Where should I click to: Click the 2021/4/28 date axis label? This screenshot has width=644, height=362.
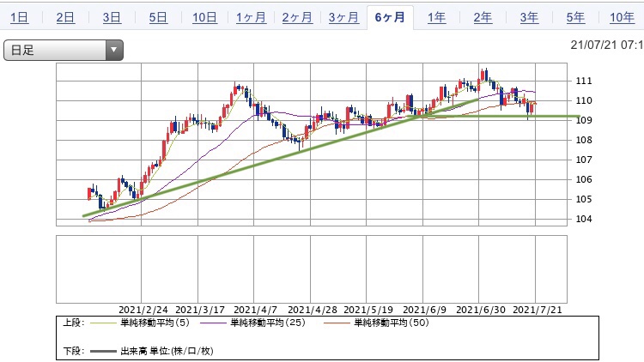[x=313, y=310]
